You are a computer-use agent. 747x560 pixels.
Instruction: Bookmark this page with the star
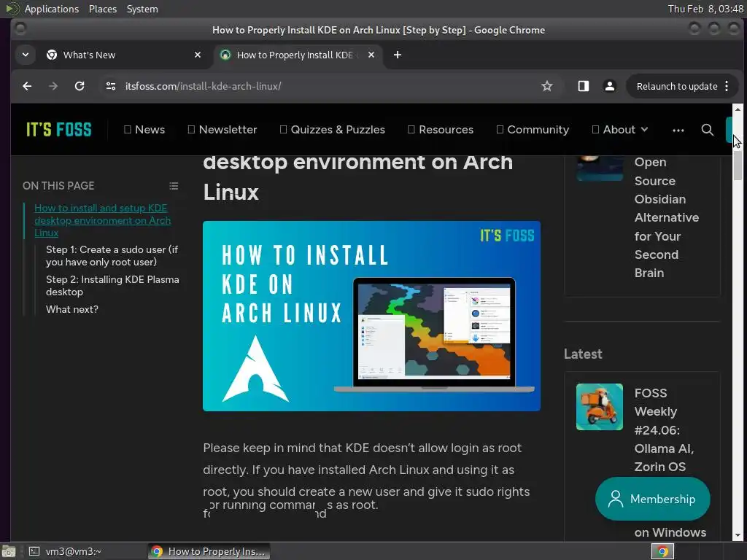[547, 86]
